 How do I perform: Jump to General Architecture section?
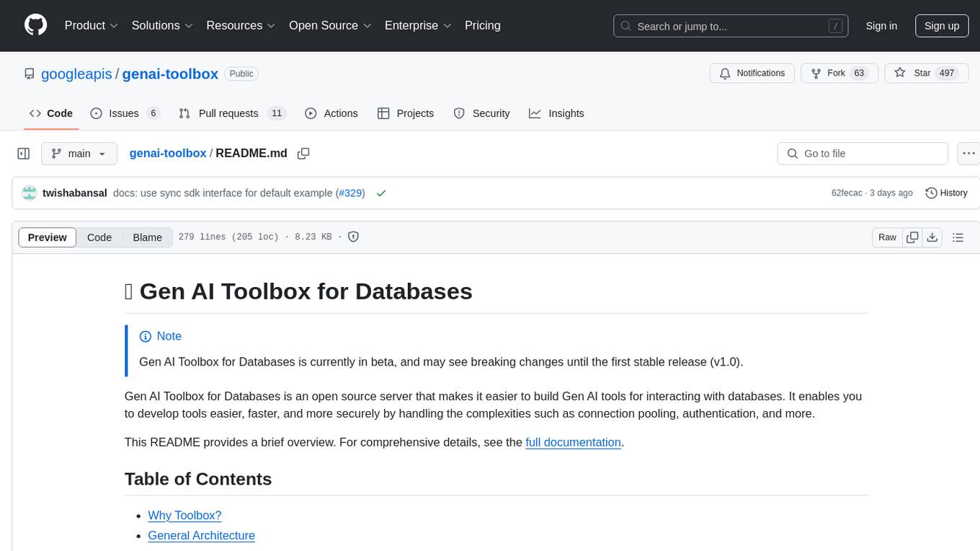tap(201, 535)
